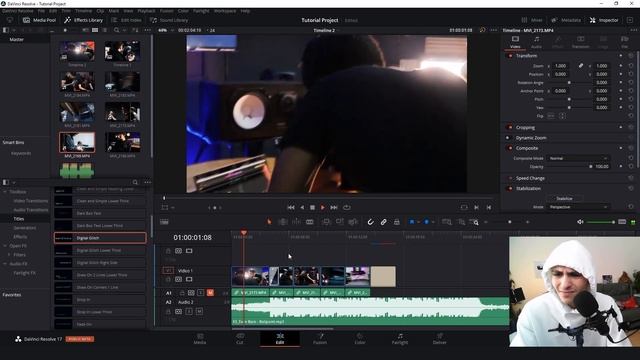This screenshot has width=640, height=360.
Task: Switch to Inspector Video tab
Action: tap(515, 42)
